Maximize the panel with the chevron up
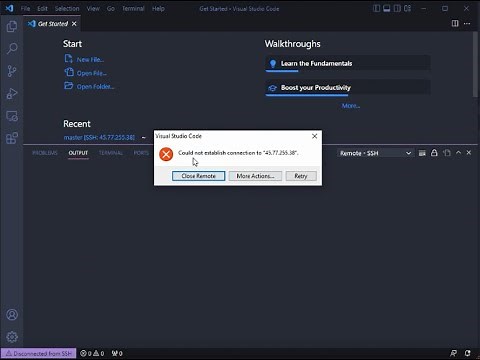The width and height of the screenshot is (480, 360). [x=458, y=153]
